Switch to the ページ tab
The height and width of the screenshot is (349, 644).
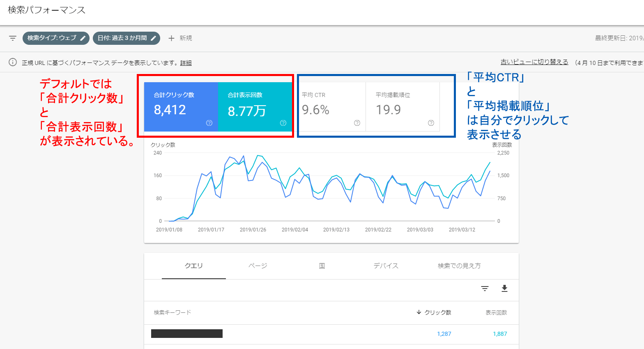(258, 266)
